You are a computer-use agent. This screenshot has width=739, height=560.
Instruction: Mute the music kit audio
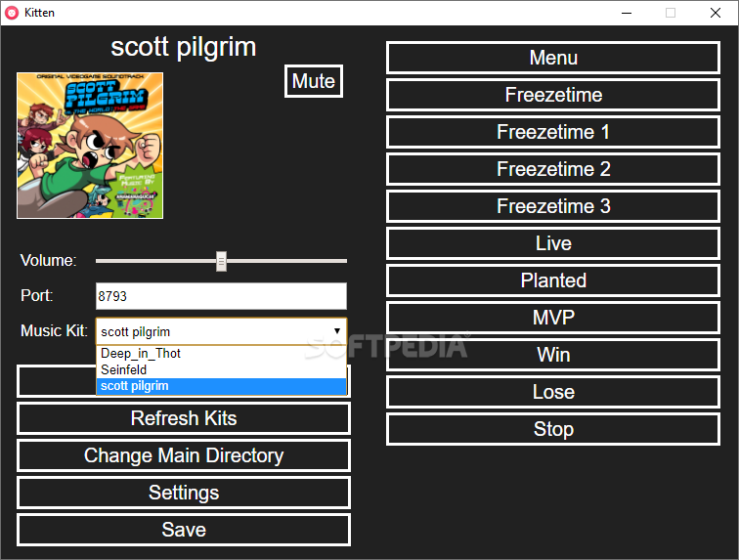pyautogui.click(x=314, y=81)
